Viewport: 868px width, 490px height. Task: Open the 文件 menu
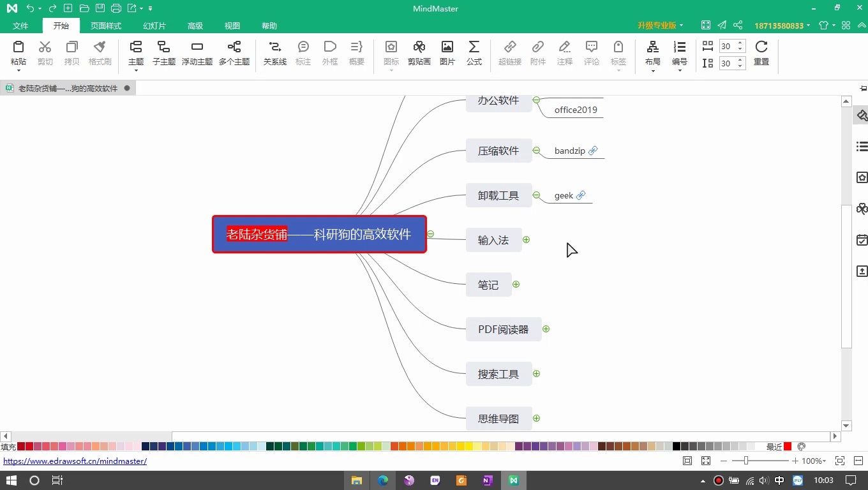(x=20, y=26)
